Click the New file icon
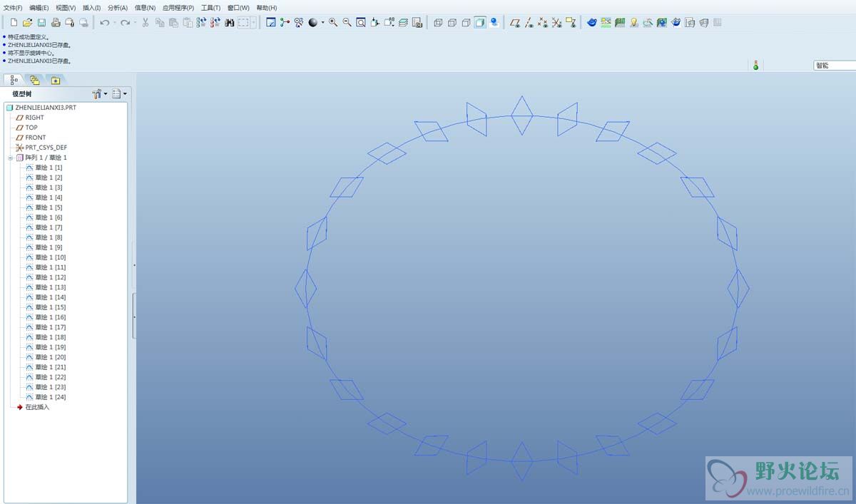Viewport: 856px width, 504px height. click(14, 23)
